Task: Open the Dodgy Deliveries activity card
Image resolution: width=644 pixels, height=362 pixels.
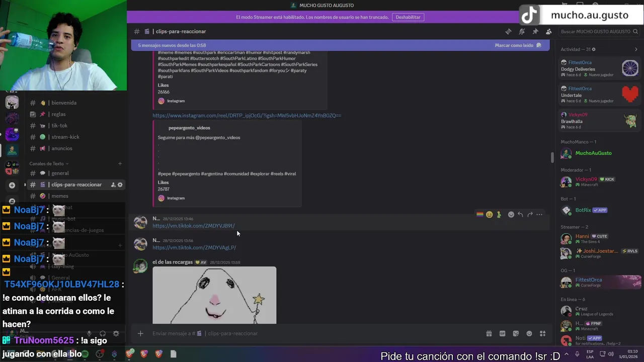Action: click(600, 68)
